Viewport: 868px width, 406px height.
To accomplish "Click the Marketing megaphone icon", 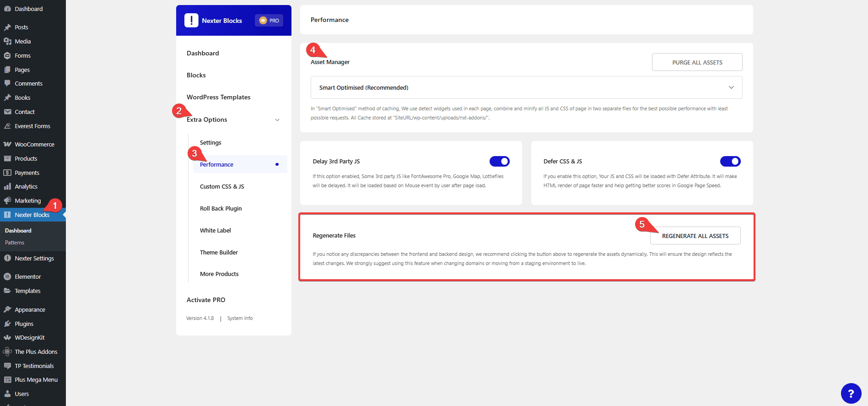I will point(7,201).
